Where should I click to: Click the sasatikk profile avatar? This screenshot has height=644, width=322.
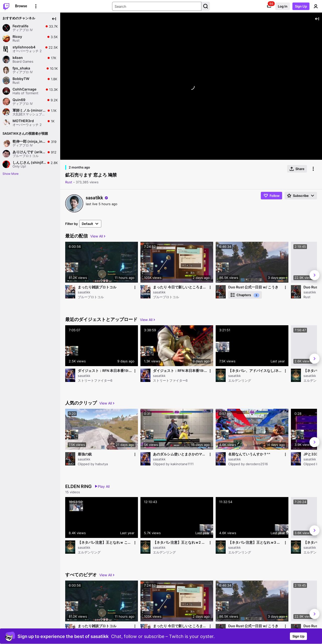[x=74, y=203]
